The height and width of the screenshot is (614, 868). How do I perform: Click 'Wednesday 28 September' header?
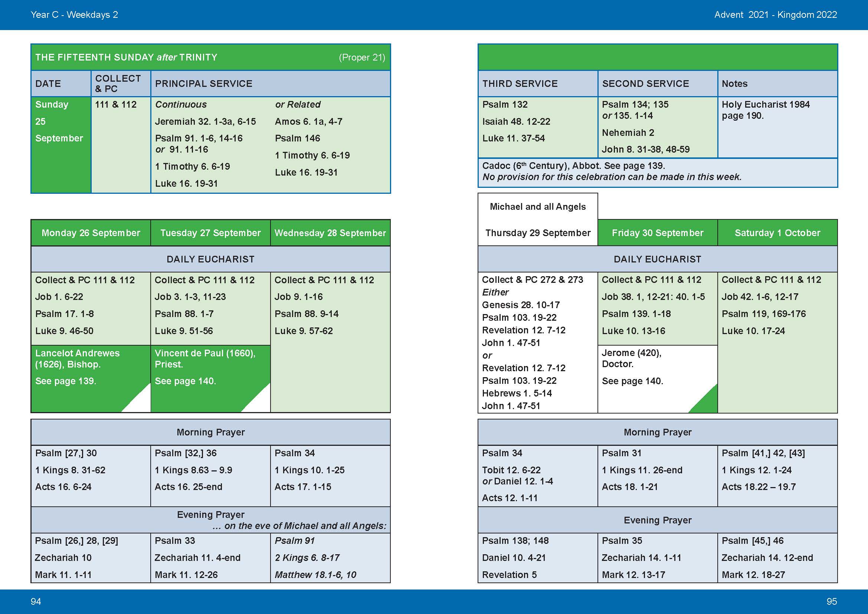(x=330, y=233)
